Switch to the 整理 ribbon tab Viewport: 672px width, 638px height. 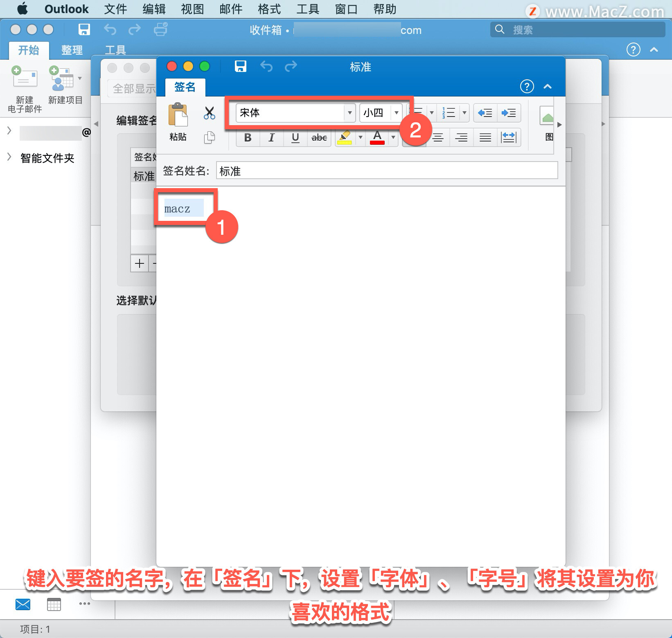point(72,50)
